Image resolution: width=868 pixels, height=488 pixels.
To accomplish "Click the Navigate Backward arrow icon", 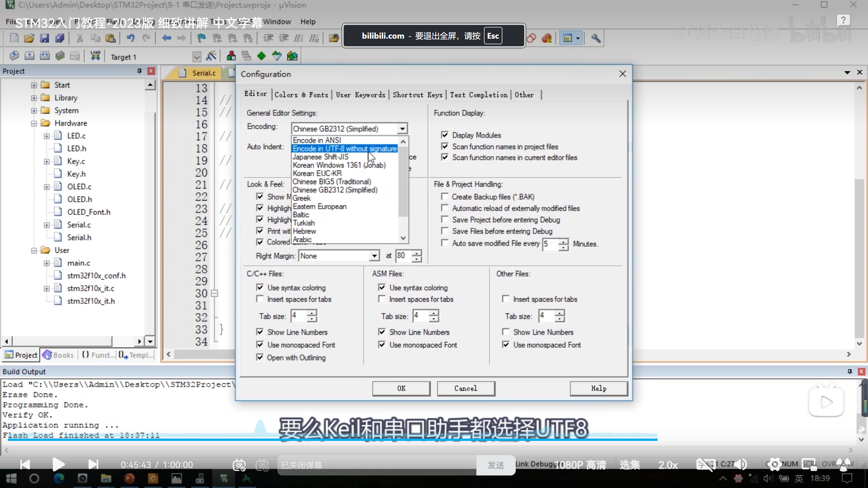I will click(166, 38).
